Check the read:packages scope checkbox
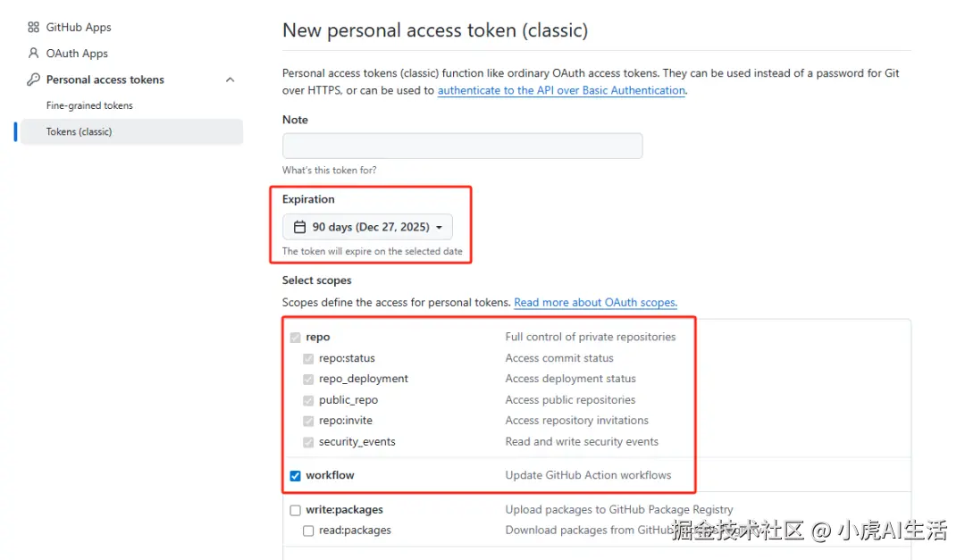965x560 pixels. tap(308, 531)
